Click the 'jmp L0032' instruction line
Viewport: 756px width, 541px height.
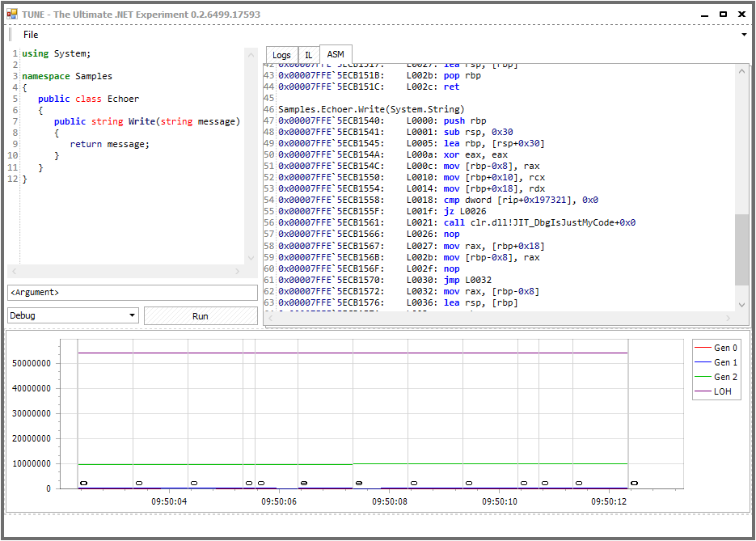coord(467,280)
